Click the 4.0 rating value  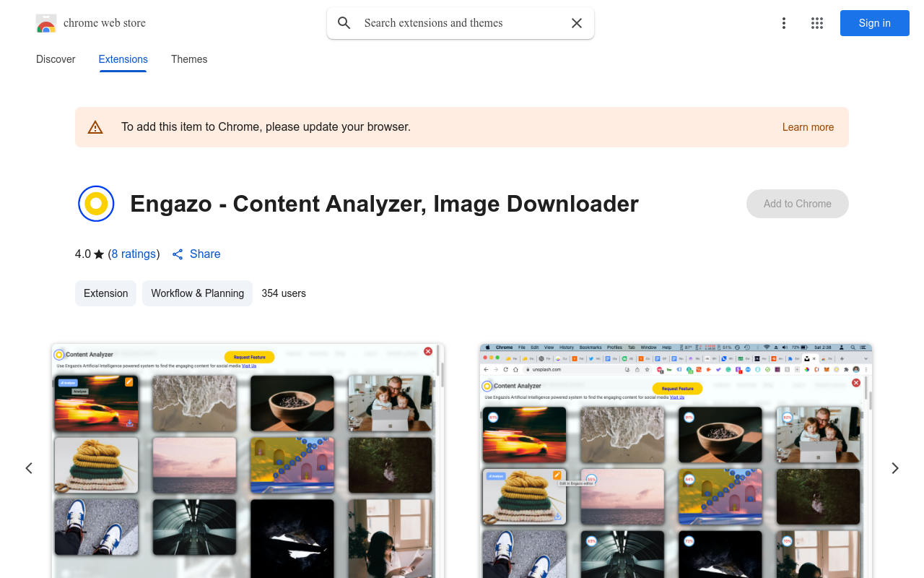83,254
